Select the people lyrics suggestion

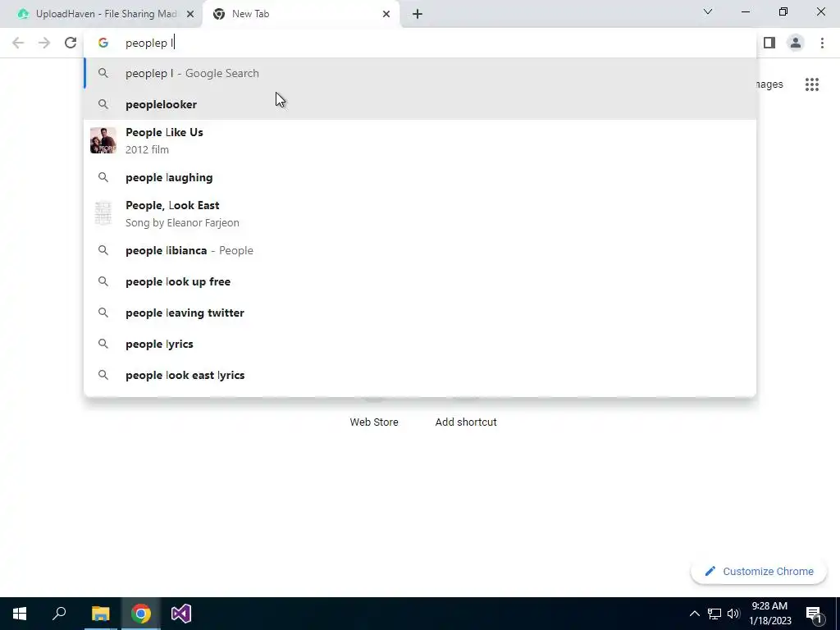420,344
